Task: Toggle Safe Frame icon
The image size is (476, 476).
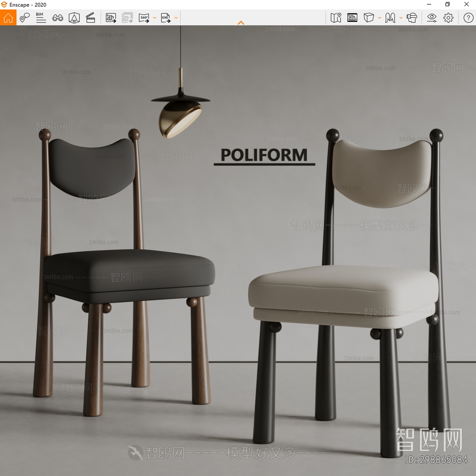Action: (74, 18)
